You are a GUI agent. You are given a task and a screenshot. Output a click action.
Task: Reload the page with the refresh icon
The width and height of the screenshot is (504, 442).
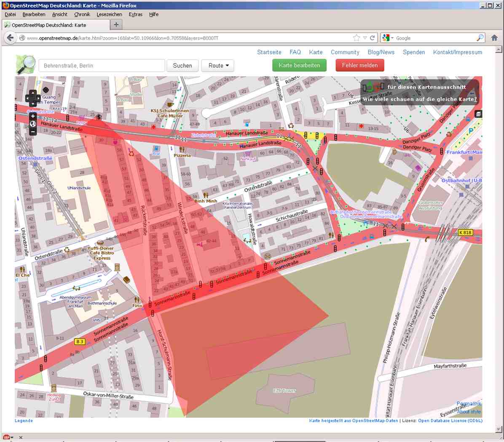tap(373, 38)
